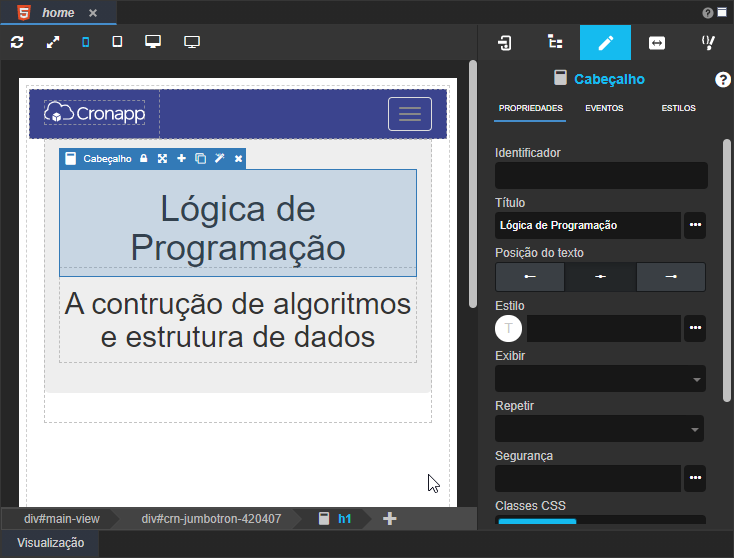
Task: Open the import panel icon
Action: 505,43
